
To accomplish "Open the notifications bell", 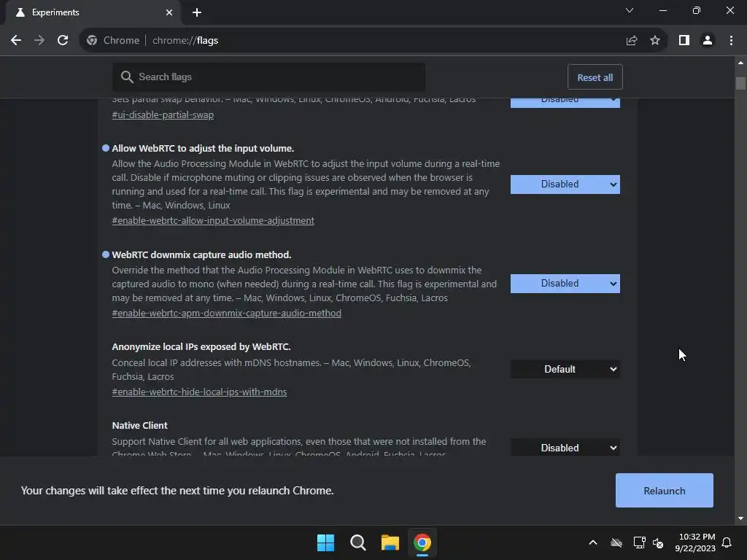I will pos(727,542).
